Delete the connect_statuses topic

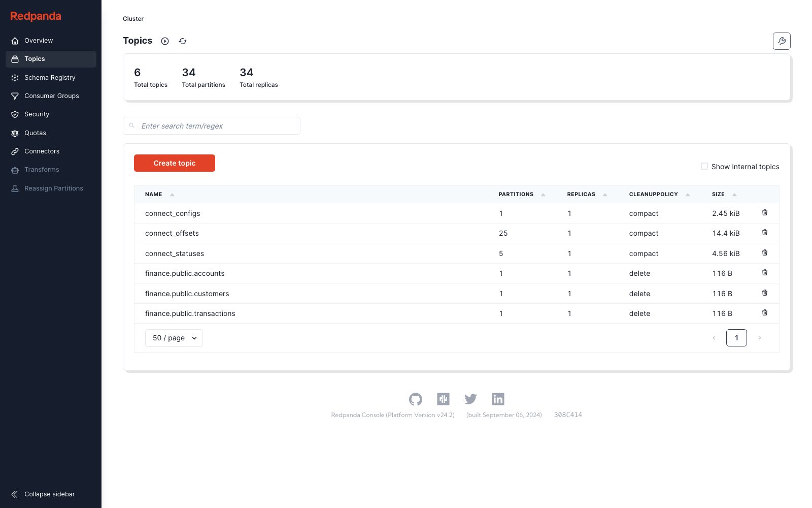(x=765, y=253)
